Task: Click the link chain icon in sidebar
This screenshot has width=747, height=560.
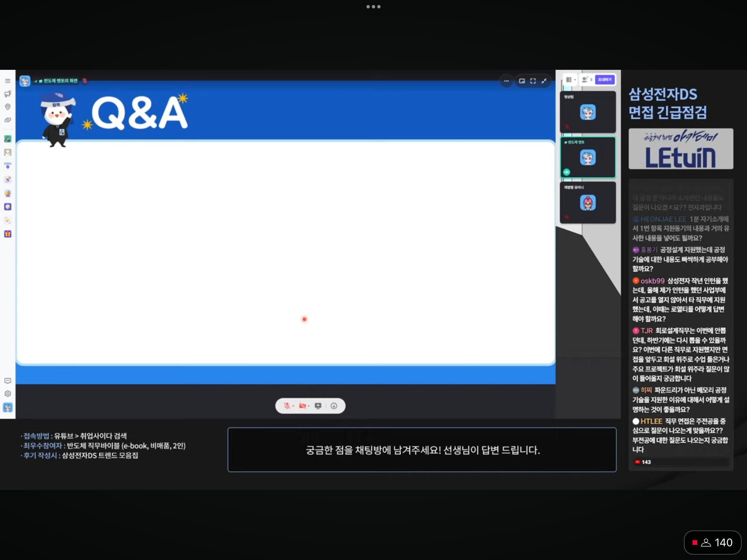Action: pyautogui.click(x=7, y=120)
